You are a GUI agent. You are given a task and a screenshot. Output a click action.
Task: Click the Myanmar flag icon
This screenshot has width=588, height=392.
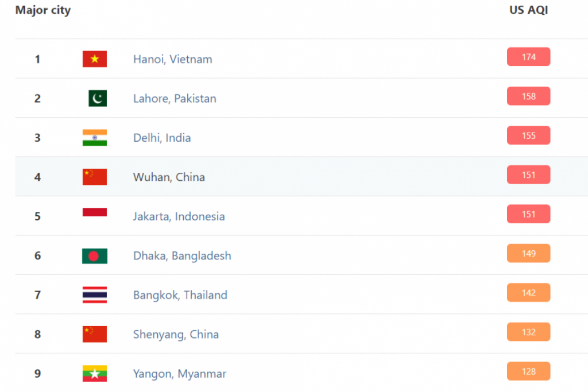coord(95,373)
